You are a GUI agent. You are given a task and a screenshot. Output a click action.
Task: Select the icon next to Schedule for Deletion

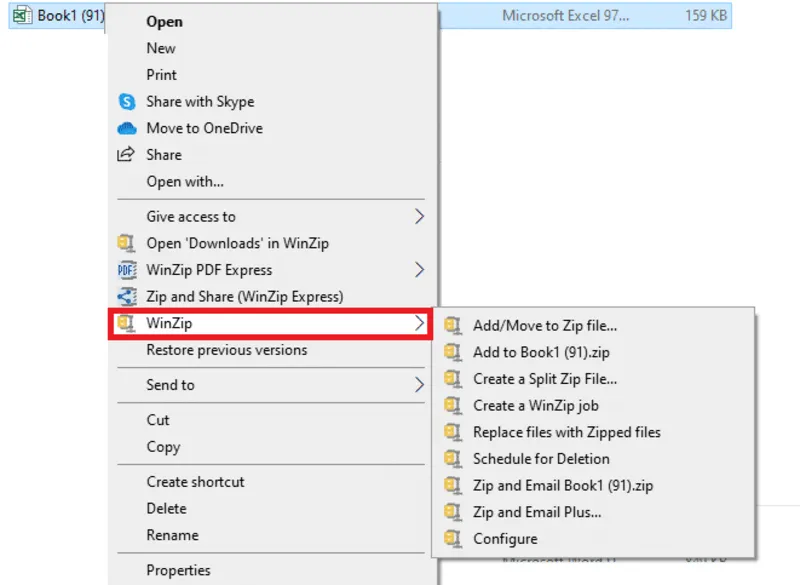pyautogui.click(x=452, y=458)
